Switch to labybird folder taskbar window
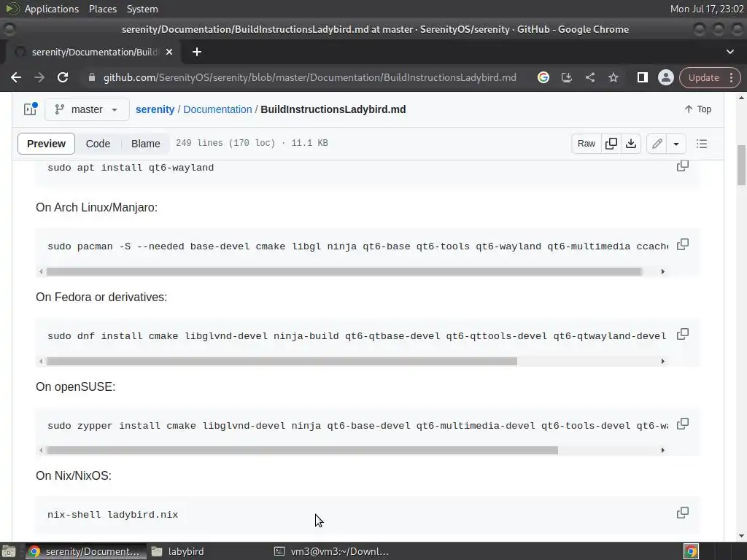This screenshot has width=747, height=560. [178, 551]
